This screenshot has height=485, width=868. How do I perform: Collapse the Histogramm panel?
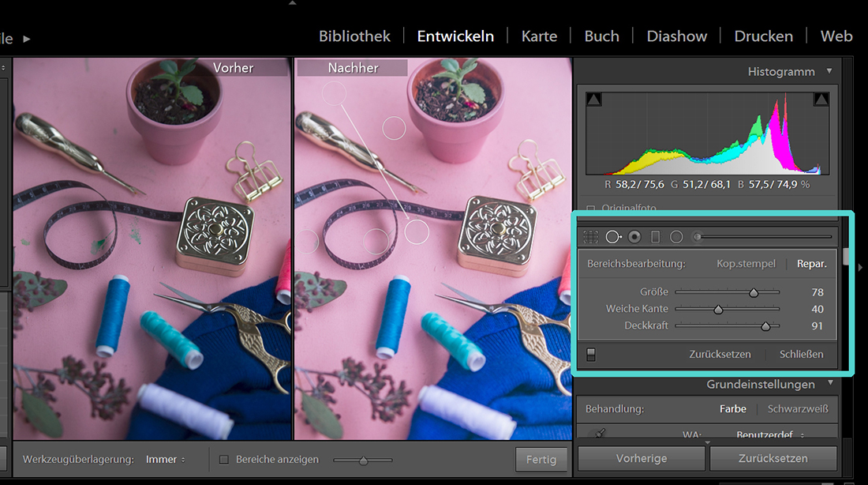[x=829, y=71]
